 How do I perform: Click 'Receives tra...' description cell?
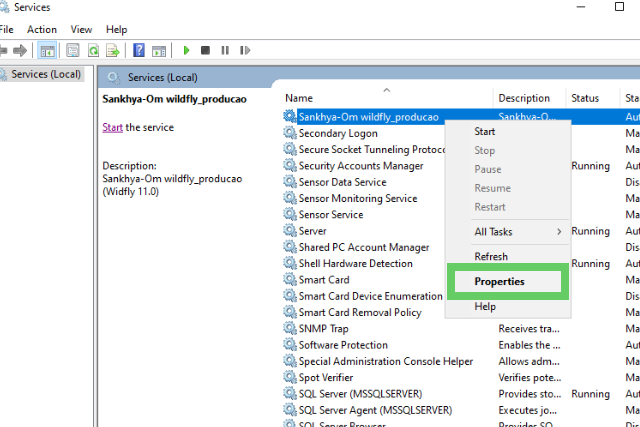(x=529, y=329)
